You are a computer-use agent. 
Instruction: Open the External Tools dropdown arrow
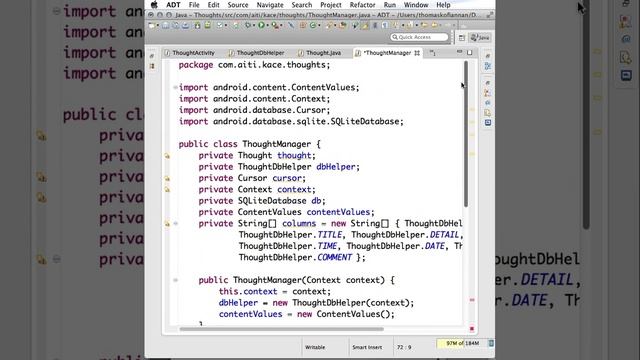(x=281, y=25)
